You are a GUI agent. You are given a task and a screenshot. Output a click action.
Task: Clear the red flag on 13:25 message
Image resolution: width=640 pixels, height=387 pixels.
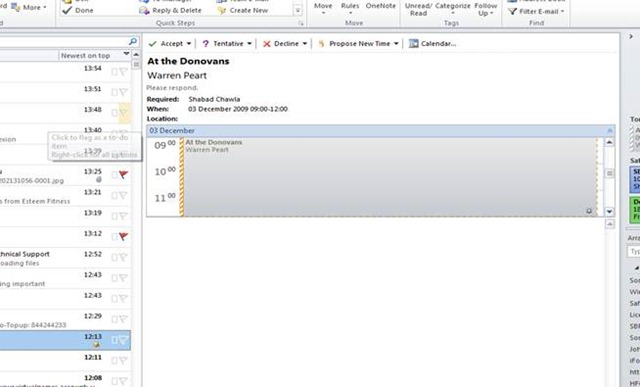123,175
